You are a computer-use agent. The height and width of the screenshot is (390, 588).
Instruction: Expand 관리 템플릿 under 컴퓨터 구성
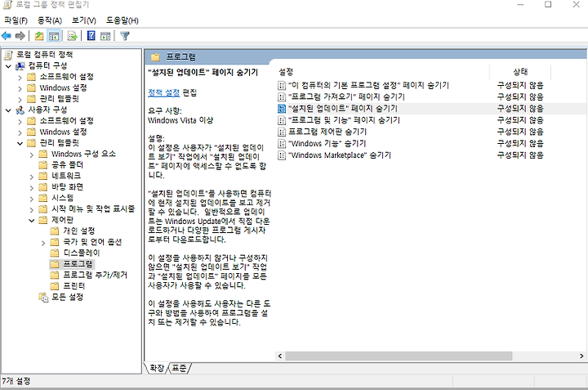(x=20, y=100)
